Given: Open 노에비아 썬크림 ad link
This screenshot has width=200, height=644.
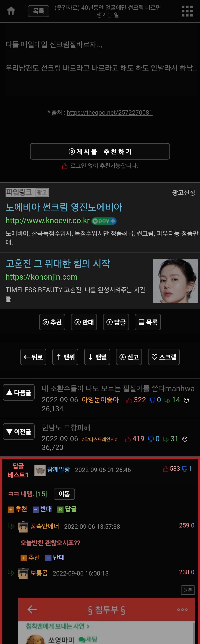Looking at the screenshot, I should coord(64,207).
